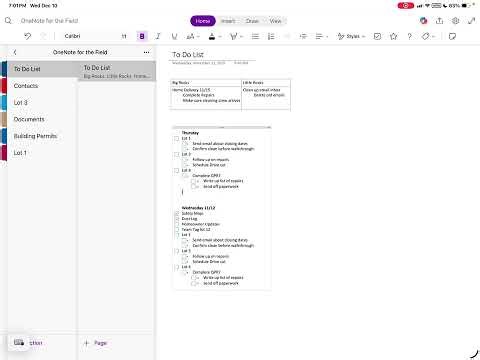Tap the red screen recording indicator
This screenshot has width=480, height=360.
[406, 6]
